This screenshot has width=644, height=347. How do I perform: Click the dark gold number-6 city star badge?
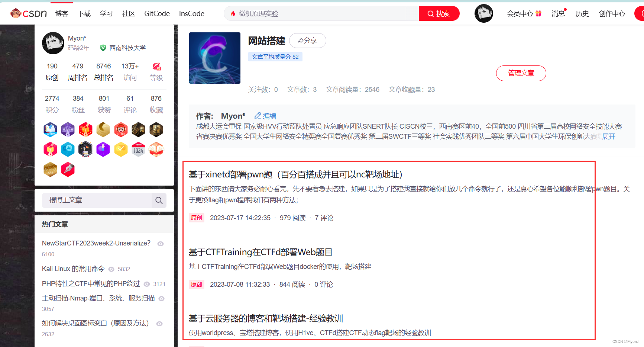(138, 129)
